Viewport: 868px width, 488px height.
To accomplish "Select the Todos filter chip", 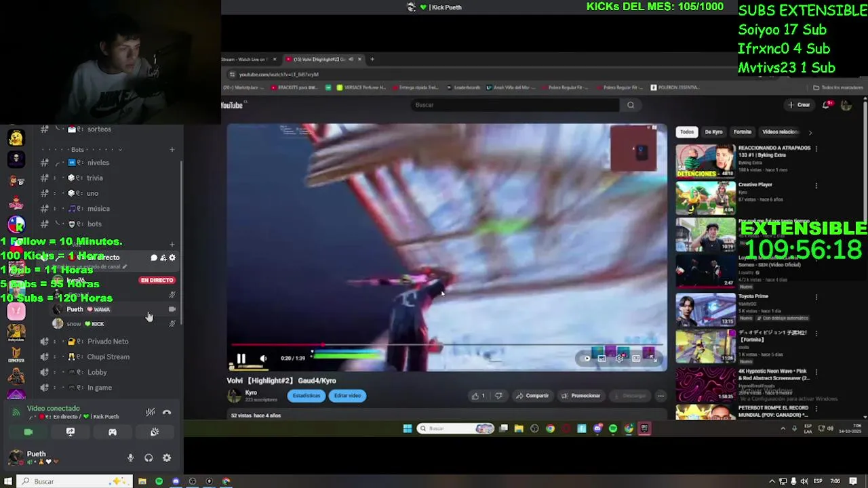I will click(687, 132).
